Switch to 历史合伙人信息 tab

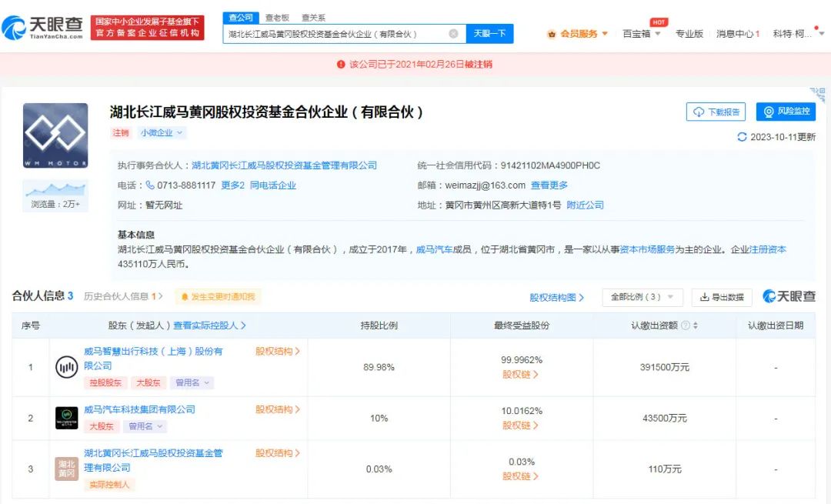[x=123, y=296]
